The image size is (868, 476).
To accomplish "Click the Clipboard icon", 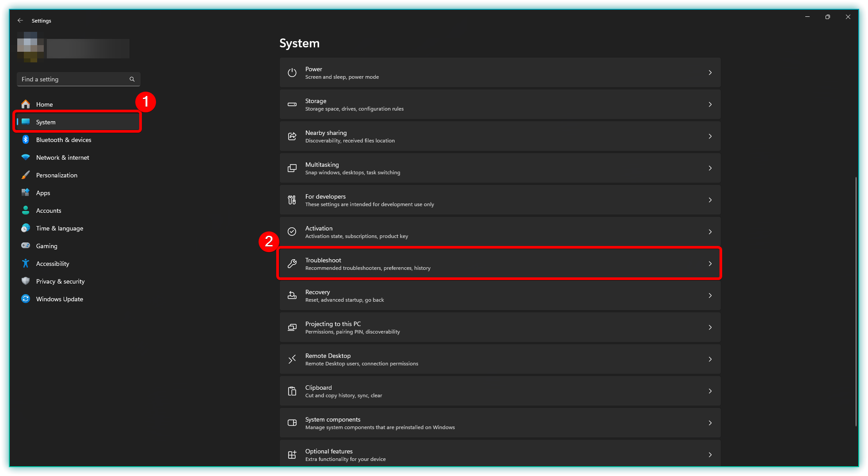I will click(x=292, y=391).
